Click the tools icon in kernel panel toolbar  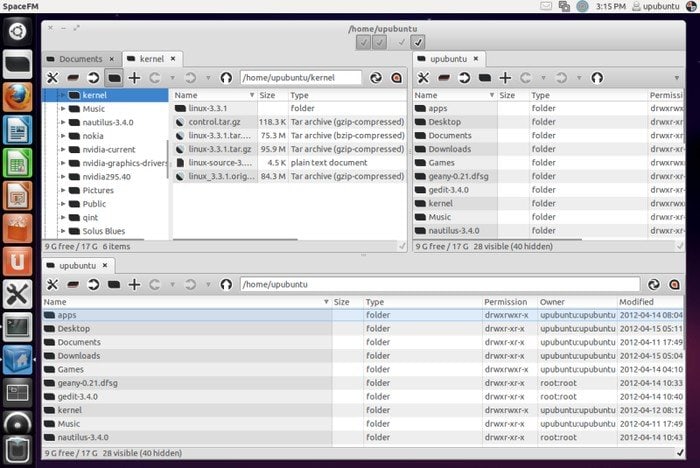click(x=52, y=78)
